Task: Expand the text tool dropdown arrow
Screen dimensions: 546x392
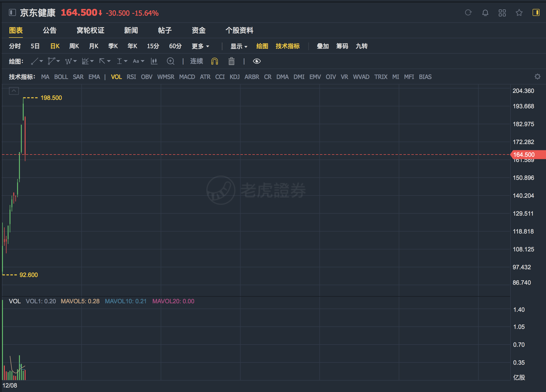Action: click(x=143, y=61)
